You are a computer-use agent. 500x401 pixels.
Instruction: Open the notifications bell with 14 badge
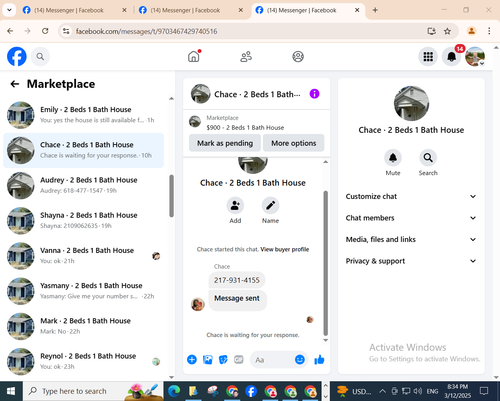[452, 57]
